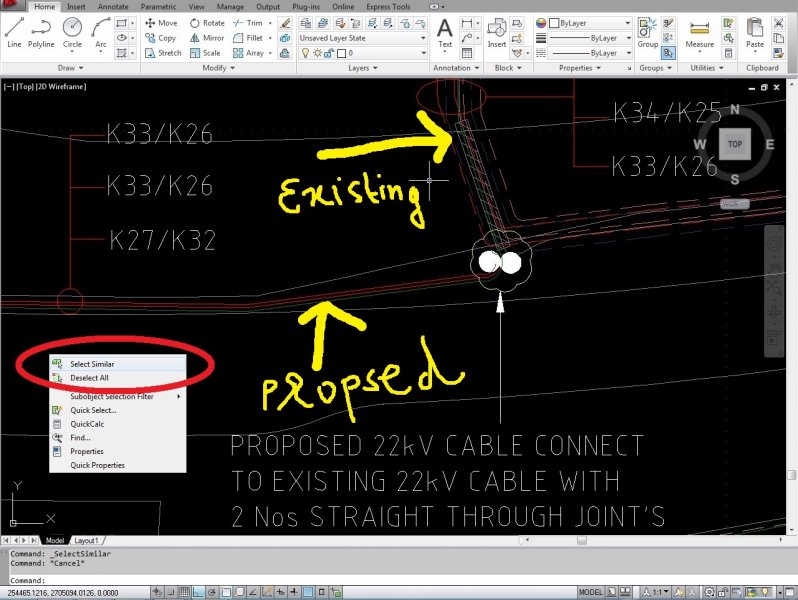This screenshot has height=600, width=798.
Task: Choose Deselect All from context menu
Action: pyautogui.click(x=118, y=378)
